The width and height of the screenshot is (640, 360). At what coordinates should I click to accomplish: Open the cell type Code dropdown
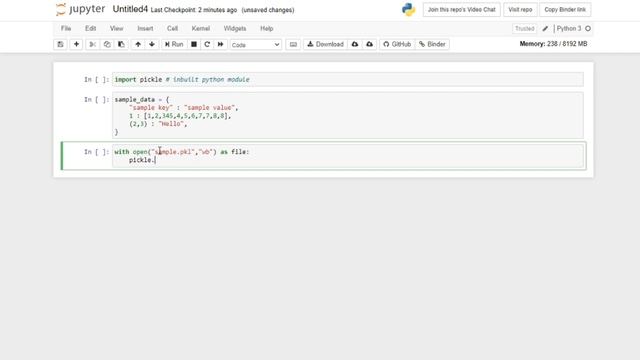(x=256, y=44)
